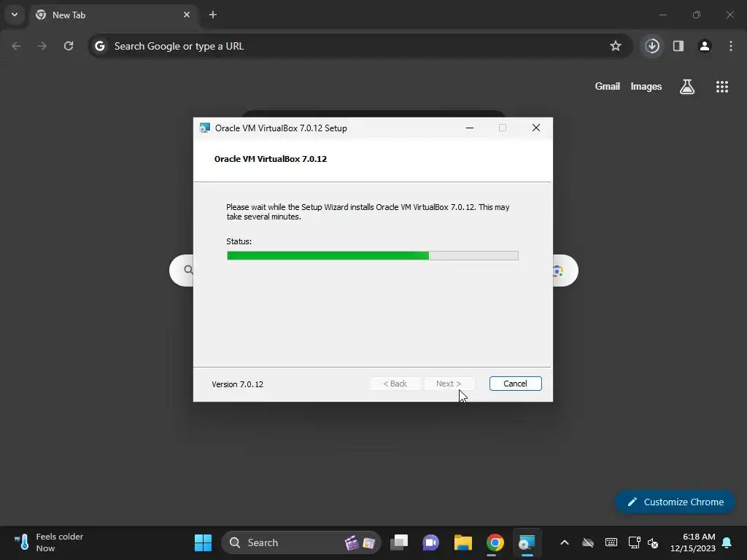Open Chrome side panel

pyautogui.click(x=678, y=46)
